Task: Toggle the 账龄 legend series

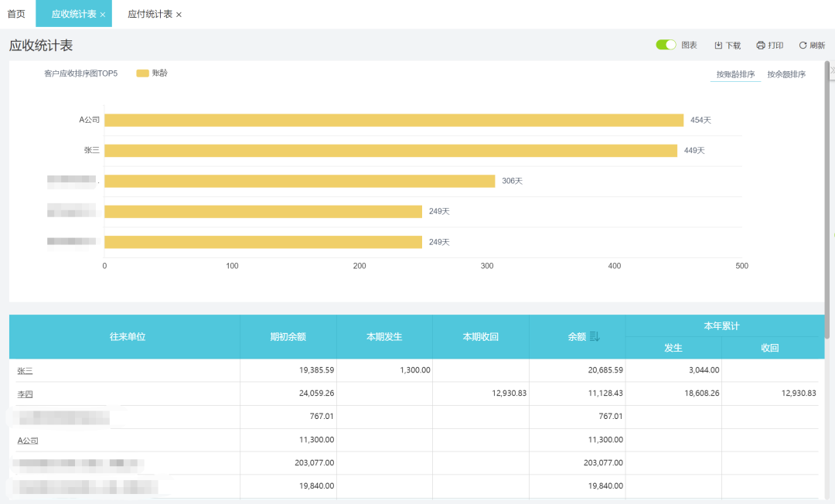Action: (152, 73)
